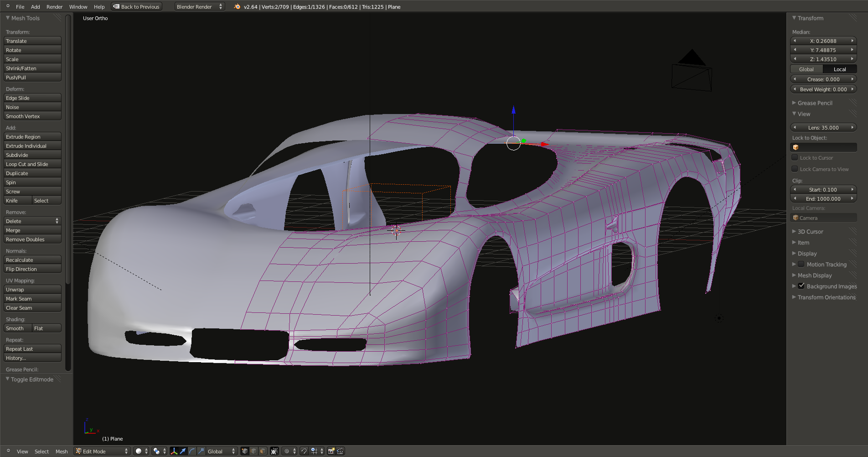Open the Render menu
Image resolution: width=868 pixels, height=457 pixels.
[54, 7]
